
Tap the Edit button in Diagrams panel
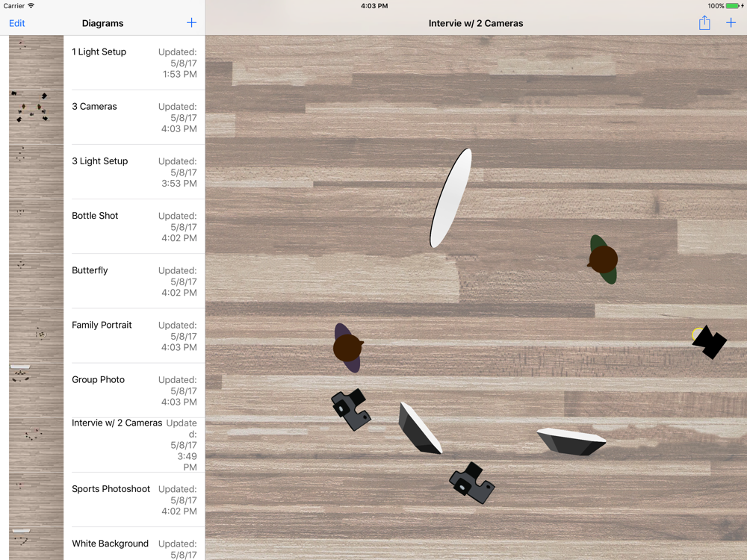pos(16,23)
